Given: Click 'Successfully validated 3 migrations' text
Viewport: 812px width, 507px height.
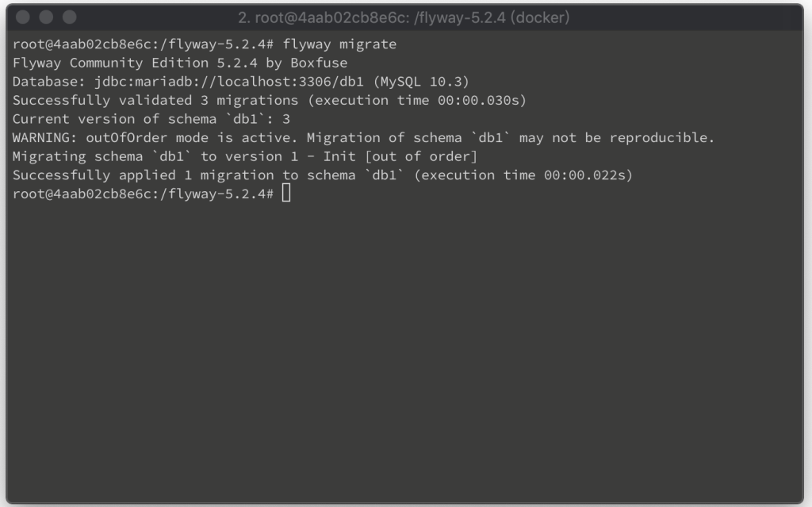Looking at the screenshot, I should 155,100.
